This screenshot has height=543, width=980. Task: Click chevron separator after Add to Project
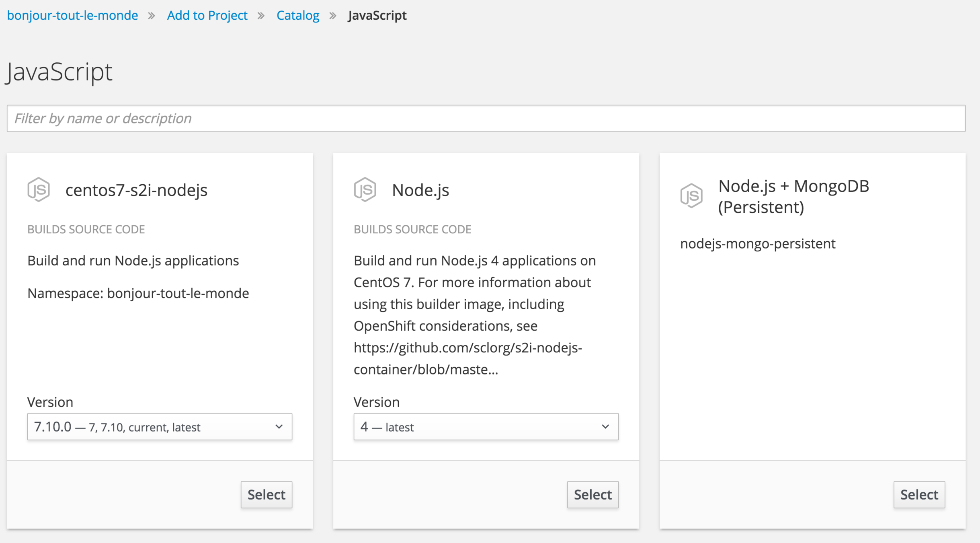coord(261,16)
